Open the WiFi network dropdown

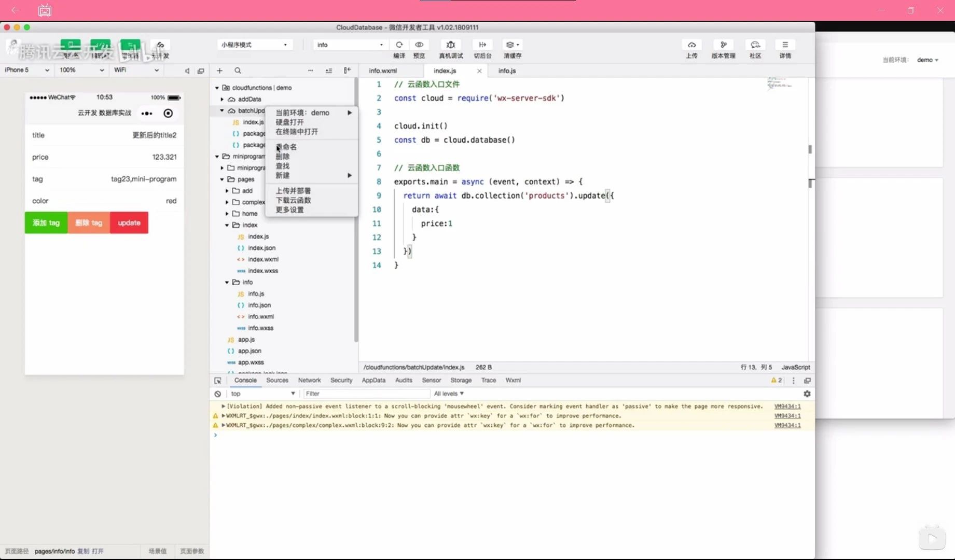(136, 70)
